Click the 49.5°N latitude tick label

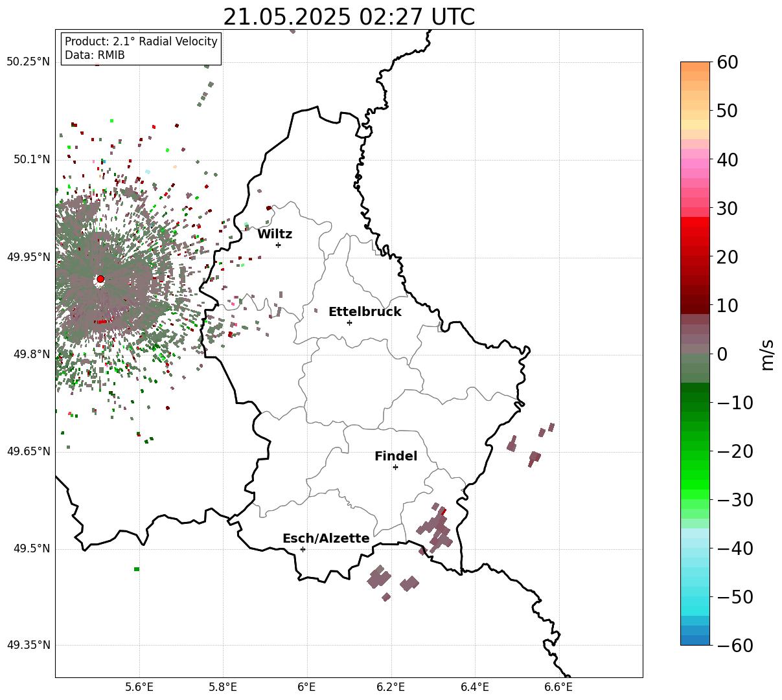(x=31, y=548)
